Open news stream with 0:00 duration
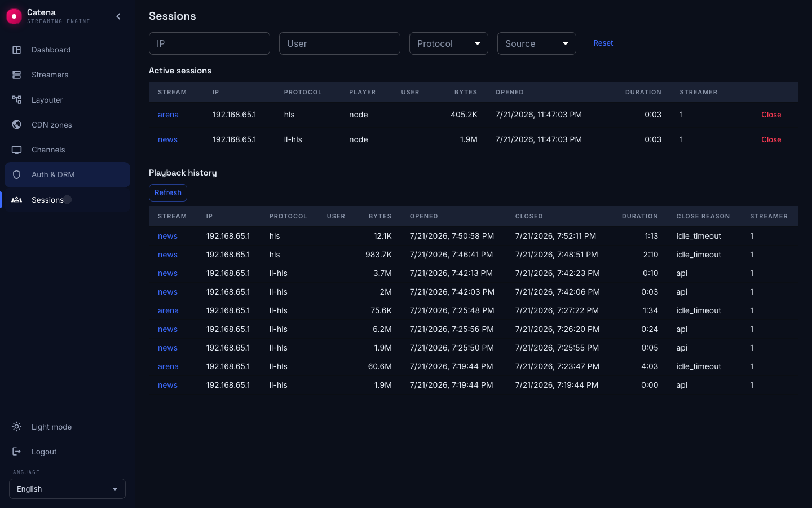Image resolution: width=812 pixels, height=508 pixels. [167, 385]
